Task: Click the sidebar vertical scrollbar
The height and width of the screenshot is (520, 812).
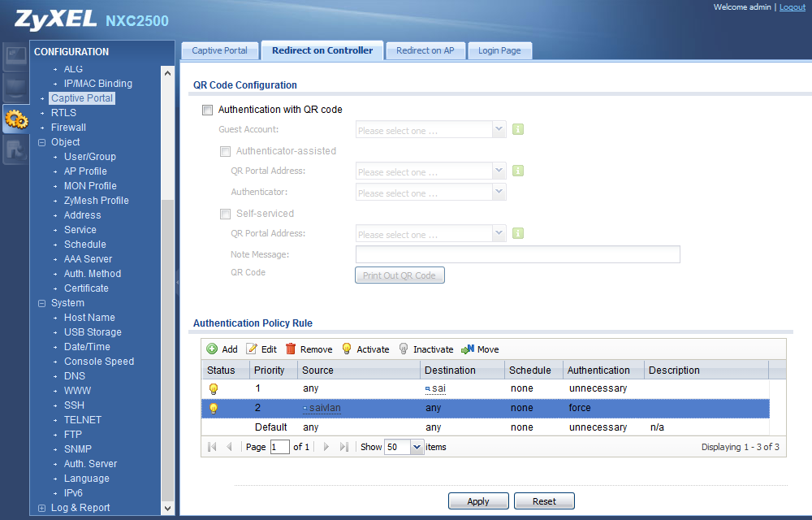Action: click(x=168, y=325)
